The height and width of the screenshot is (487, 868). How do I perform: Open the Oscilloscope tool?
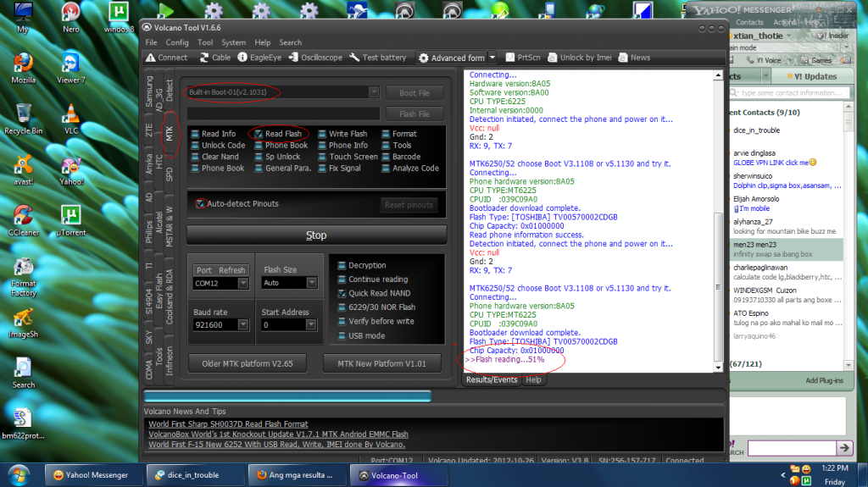coord(315,58)
